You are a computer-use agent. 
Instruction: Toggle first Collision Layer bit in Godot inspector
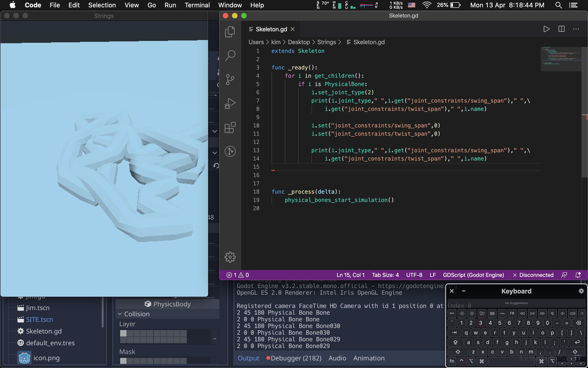pos(123,333)
